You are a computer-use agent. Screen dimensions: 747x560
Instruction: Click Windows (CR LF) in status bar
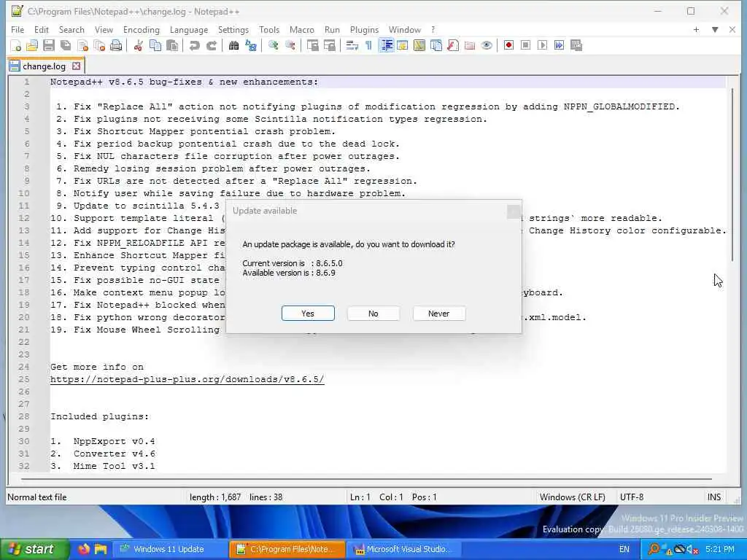click(x=572, y=497)
